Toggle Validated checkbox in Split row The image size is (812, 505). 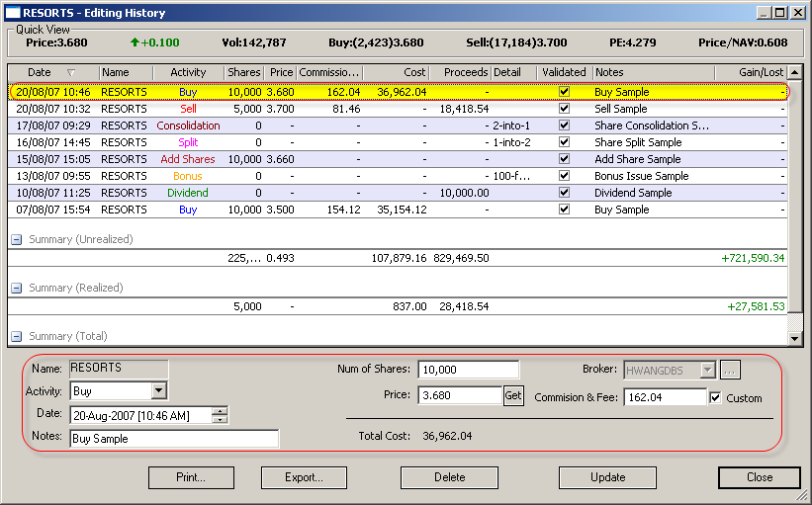565,141
